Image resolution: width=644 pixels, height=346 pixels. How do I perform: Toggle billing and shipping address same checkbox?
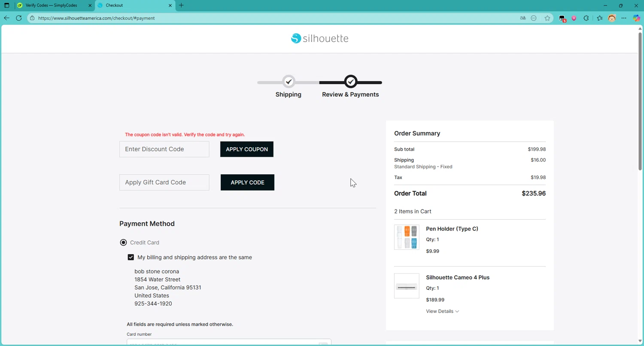click(x=131, y=257)
